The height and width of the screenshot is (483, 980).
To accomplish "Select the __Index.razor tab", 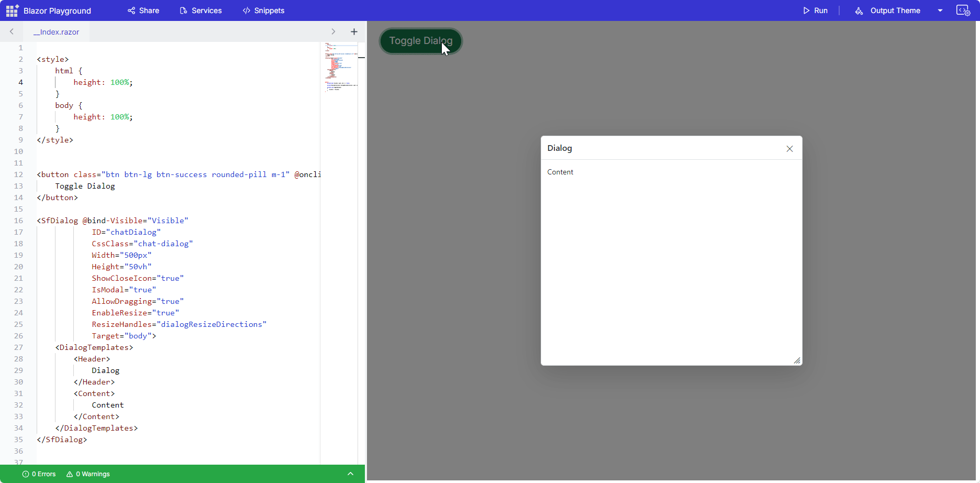I will pos(56,32).
